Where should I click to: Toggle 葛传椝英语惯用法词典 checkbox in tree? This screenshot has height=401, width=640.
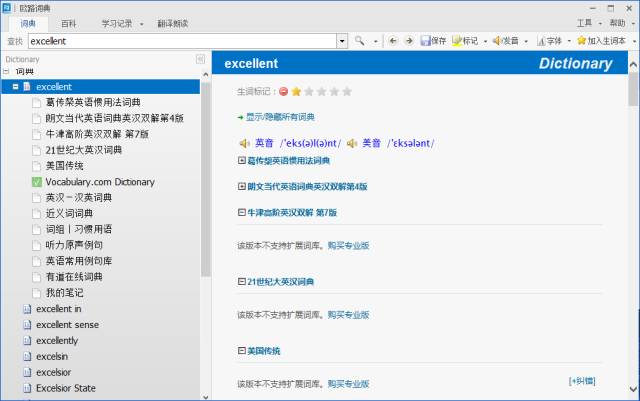(x=37, y=102)
